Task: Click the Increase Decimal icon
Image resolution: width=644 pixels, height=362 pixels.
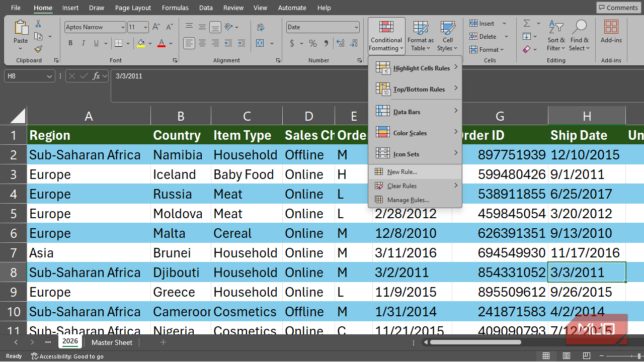Action: (340, 43)
